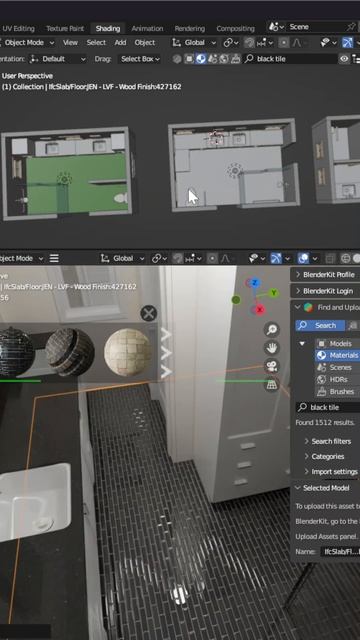Viewport: 360px width, 640px height.
Task: Toggle proportional editing in the tile-floor viewport header
Action: pyautogui.click(x=212, y=258)
